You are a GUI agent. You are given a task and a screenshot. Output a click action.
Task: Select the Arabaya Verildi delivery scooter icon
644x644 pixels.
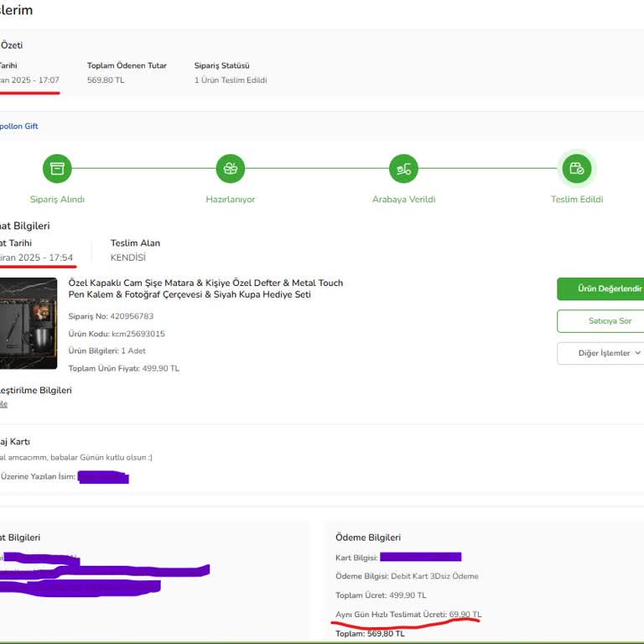[x=403, y=169]
